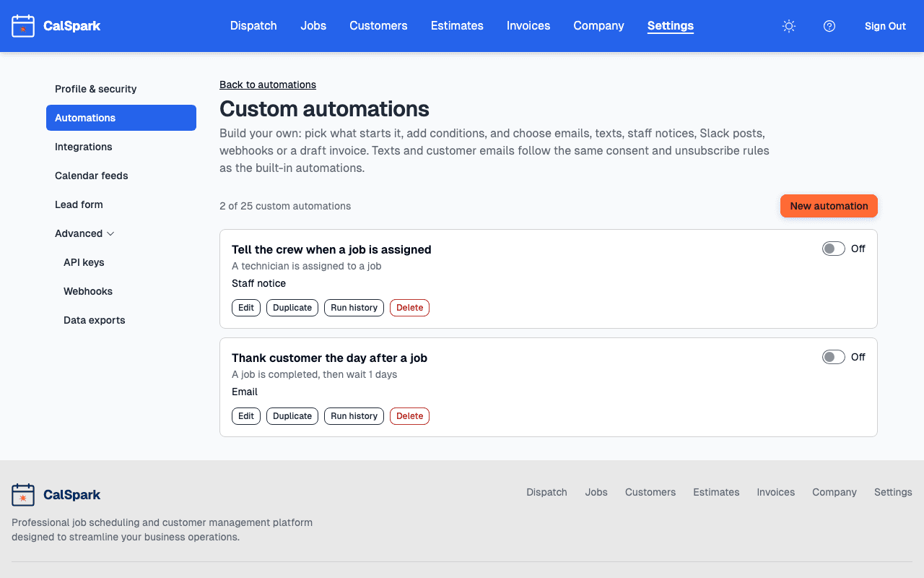Image resolution: width=924 pixels, height=578 pixels.
Task: Delete the 'Tell the crew' automation
Action: pyautogui.click(x=409, y=308)
